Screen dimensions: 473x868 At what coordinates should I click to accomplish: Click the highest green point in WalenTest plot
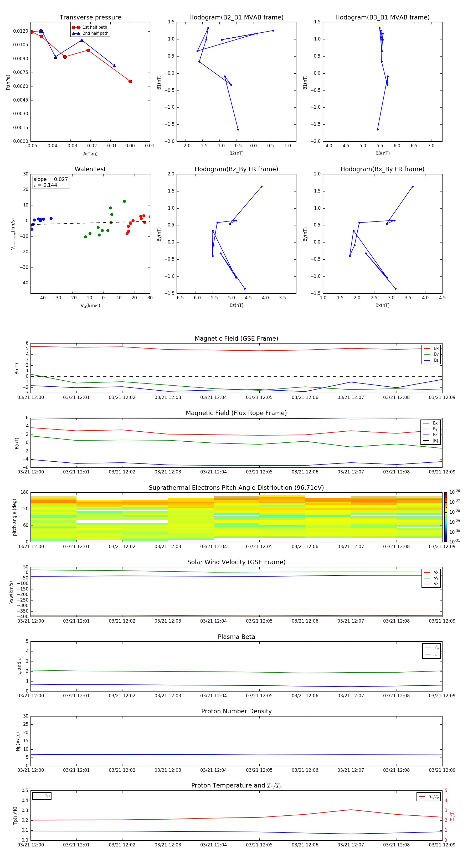point(124,201)
